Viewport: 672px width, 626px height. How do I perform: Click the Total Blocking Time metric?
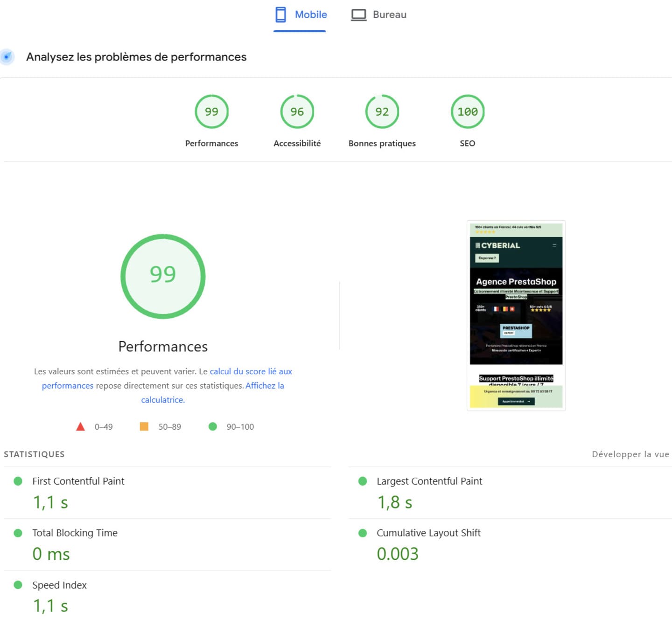(75, 533)
